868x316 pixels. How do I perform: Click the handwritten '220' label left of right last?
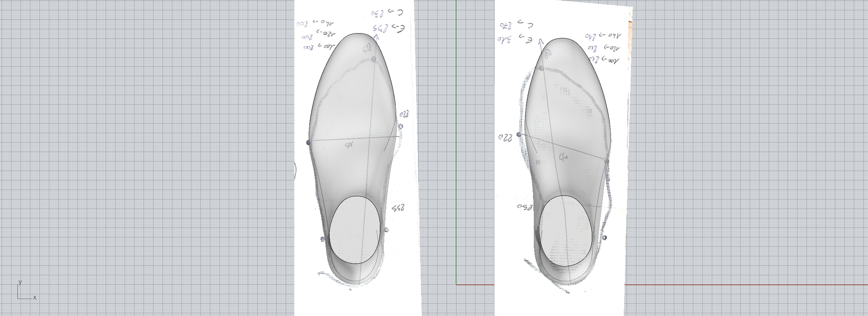505,137
